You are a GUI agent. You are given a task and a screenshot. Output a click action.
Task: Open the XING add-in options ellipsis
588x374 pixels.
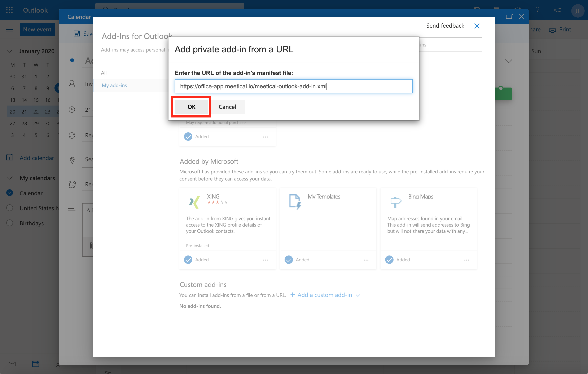pyautogui.click(x=266, y=260)
